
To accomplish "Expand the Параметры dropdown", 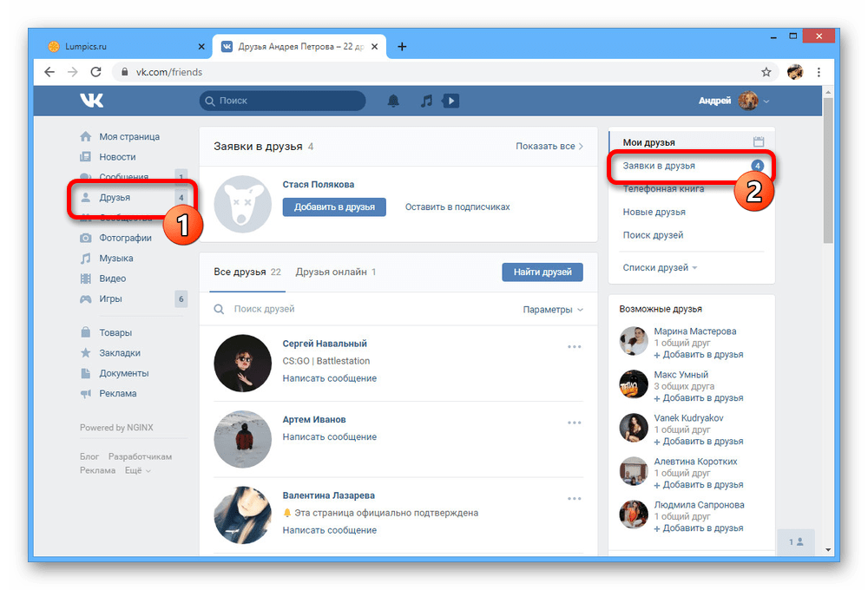I will [553, 310].
